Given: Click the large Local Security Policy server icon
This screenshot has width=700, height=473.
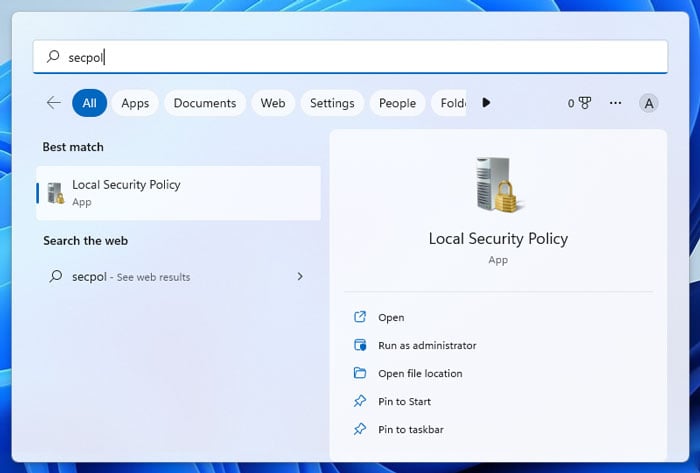Looking at the screenshot, I should tap(498, 185).
